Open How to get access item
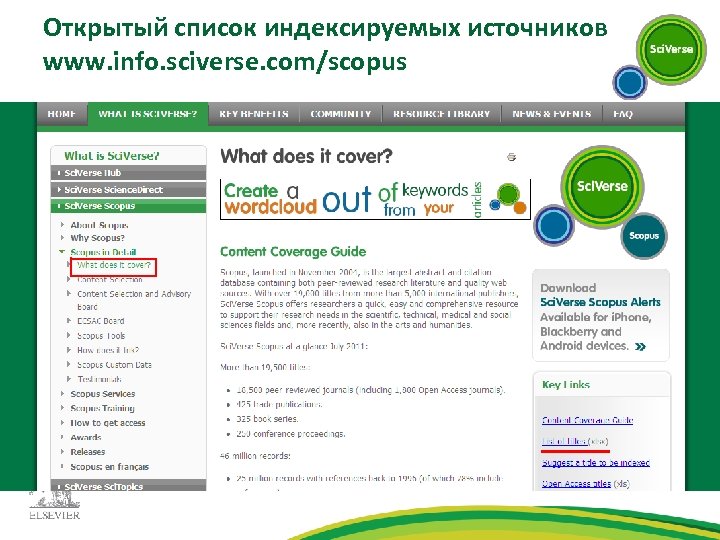 click(x=107, y=423)
